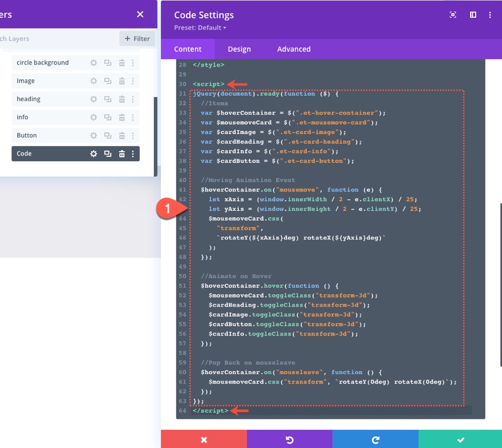Delete the Image layer
The height and width of the screenshot is (448, 502).
point(122,81)
